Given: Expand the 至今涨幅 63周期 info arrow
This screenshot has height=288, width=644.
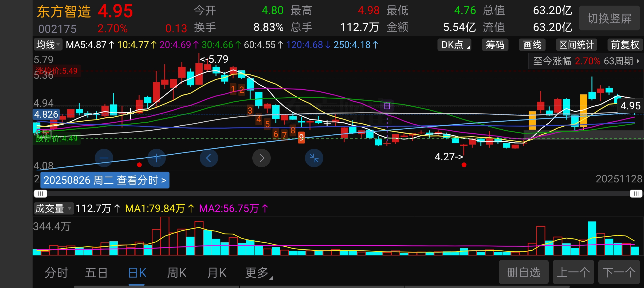Looking at the screenshot, I should 638,61.
